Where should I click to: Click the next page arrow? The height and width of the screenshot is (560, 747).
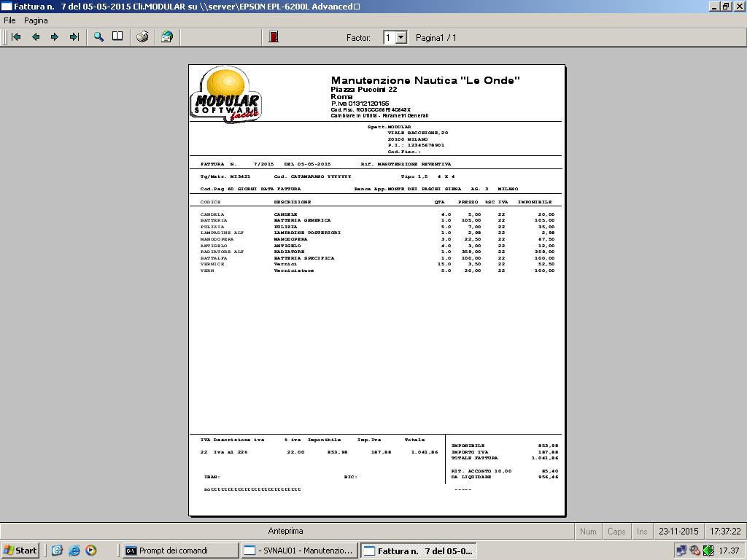(x=55, y=36)
